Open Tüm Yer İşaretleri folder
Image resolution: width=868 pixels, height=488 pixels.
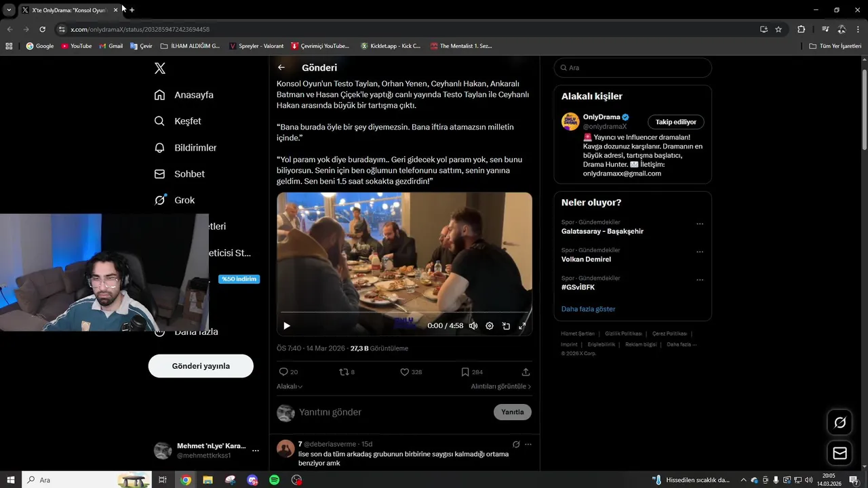(835, 46)
